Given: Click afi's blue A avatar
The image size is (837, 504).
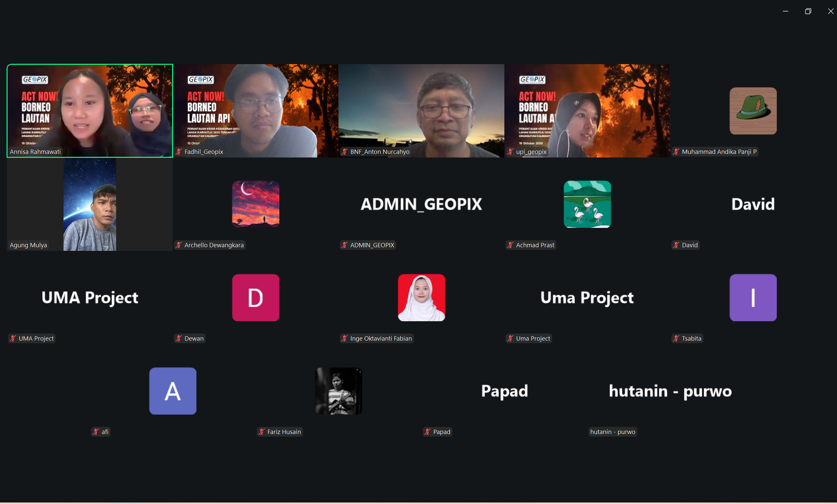Looking at the screenshot, I should [172, 391].
